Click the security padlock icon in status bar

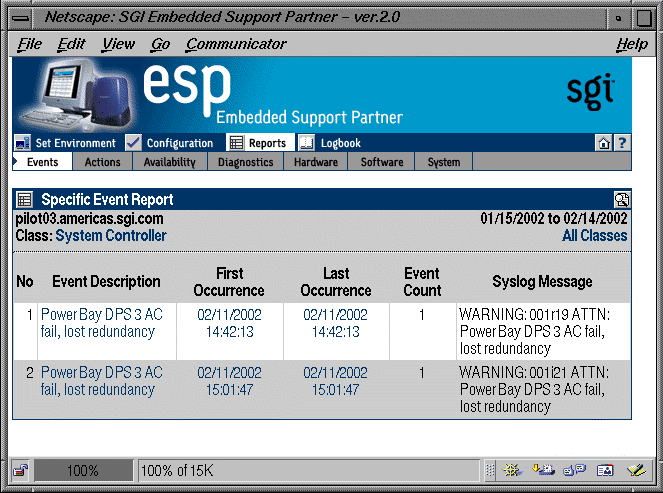tap(20, 470)
